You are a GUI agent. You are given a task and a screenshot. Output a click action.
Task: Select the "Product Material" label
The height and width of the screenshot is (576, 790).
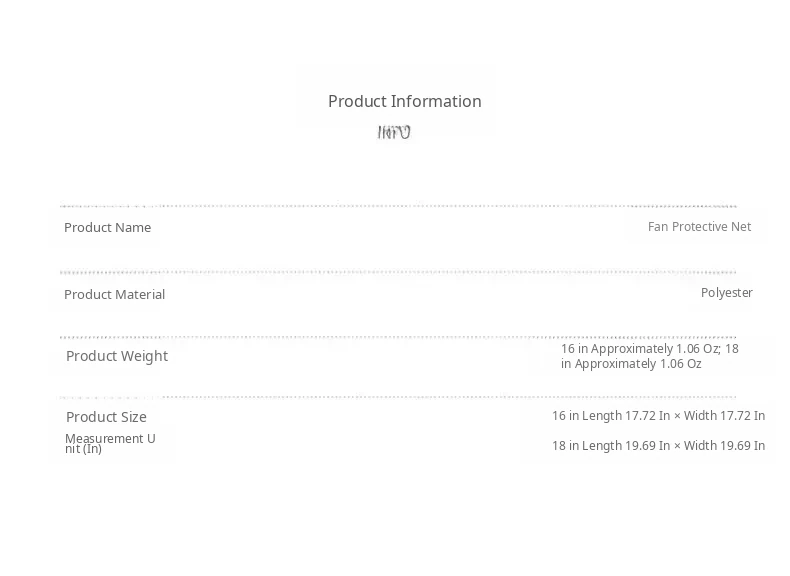tap(114, 295)
